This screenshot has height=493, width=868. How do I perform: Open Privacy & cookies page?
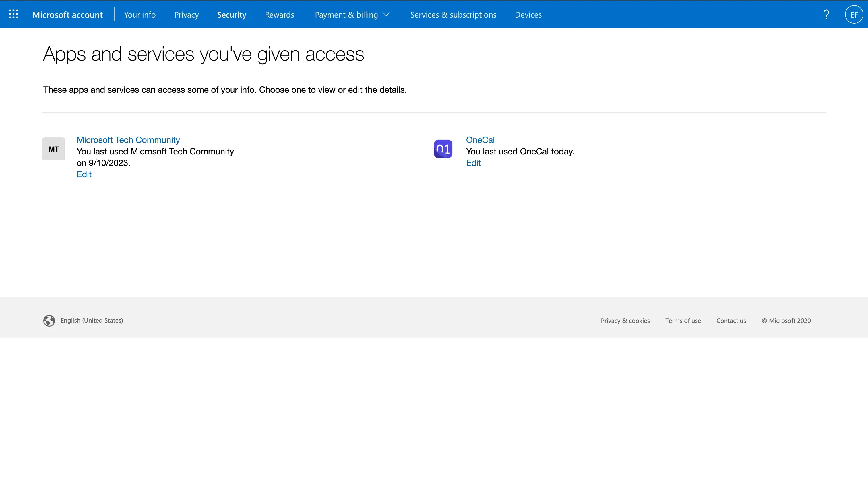[x=625, y=320]
